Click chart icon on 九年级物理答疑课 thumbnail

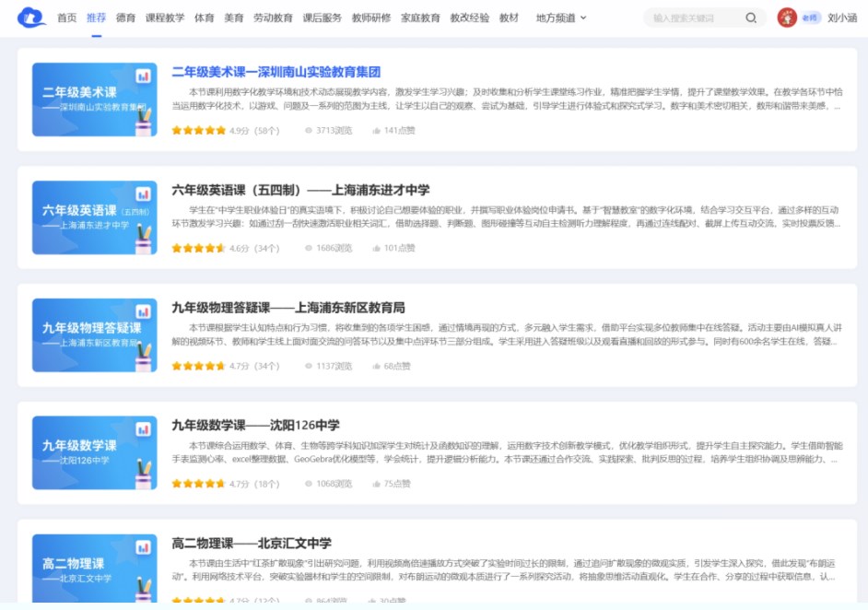tap(144, 311)
